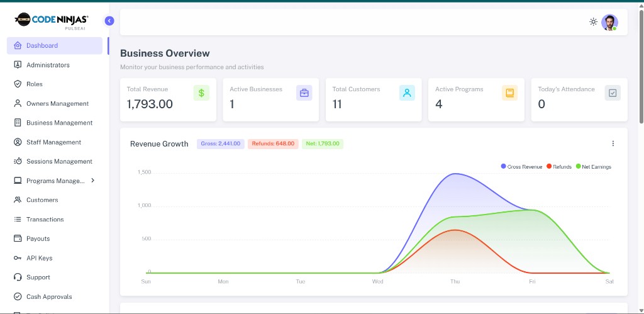Click the Code Ninjas logo
Image resolution: width=644 pixels, height=314 pixels.
(52, 21)
